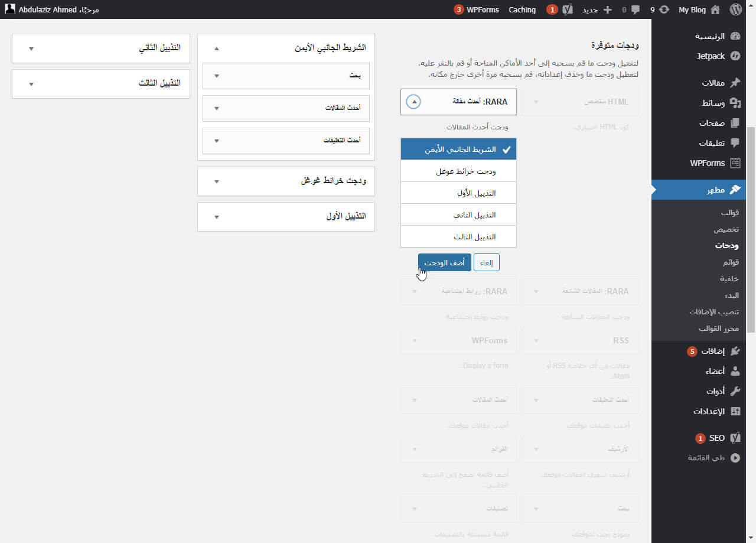Viewport: 756px width, 543px height.
Task: Click the الرئيسية dashboard icon
Action: pos(735,36)
